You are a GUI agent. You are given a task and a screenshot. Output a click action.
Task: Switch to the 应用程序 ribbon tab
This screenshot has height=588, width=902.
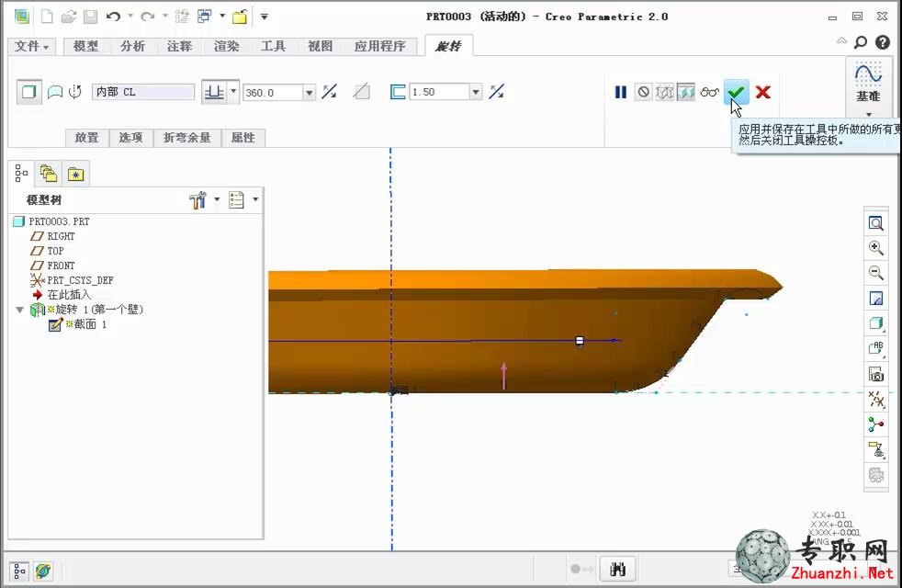pyautogui.click(x=380, y=46)
